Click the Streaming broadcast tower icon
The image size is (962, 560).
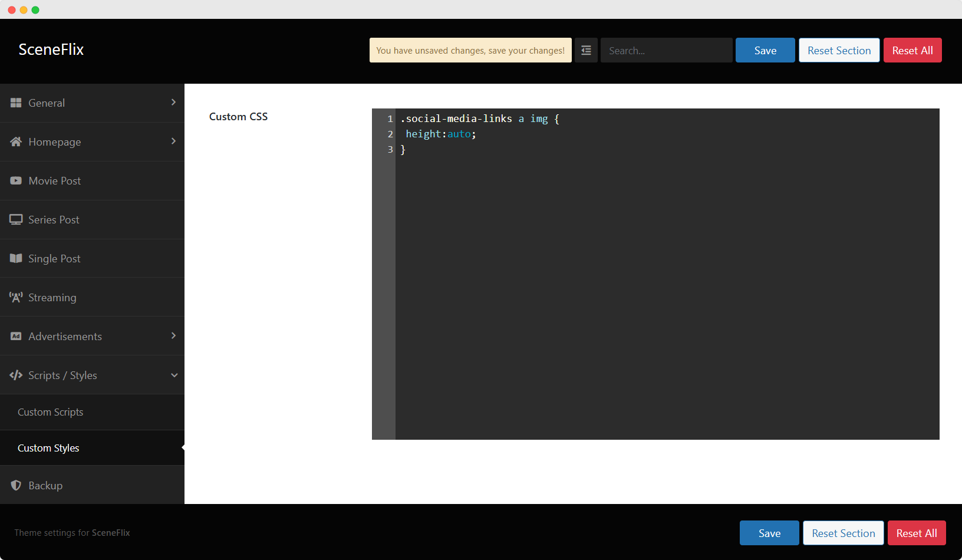(x=16, y=297)
